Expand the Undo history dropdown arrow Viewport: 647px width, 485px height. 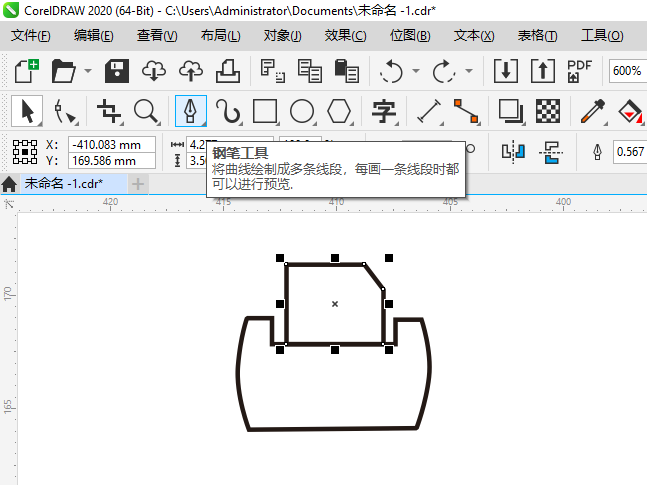tap(416, 71)
